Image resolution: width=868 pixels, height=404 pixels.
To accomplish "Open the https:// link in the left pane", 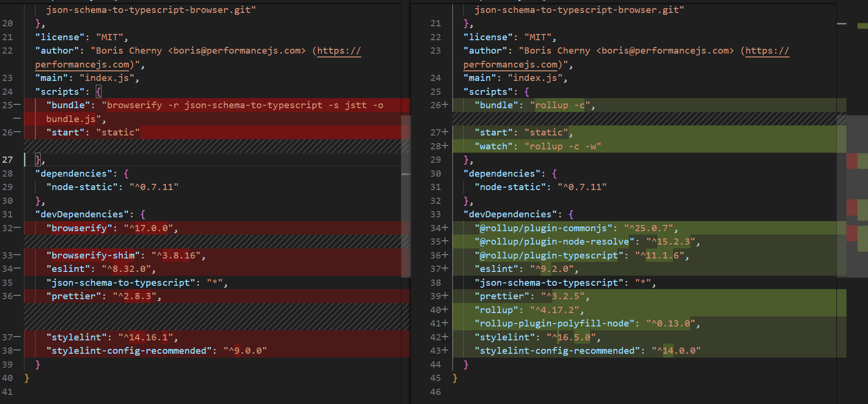I will click(339, 51).
